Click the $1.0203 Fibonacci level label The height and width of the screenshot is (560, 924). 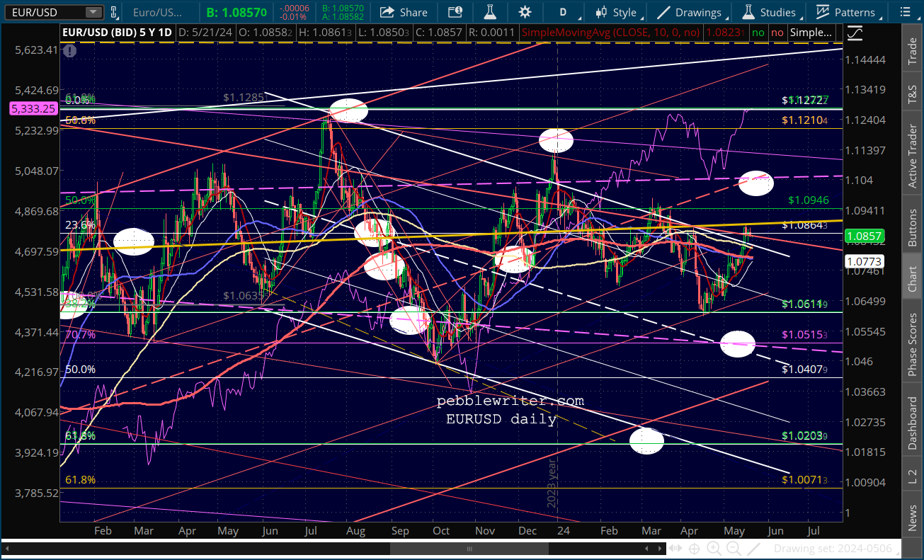click(804, 436)
